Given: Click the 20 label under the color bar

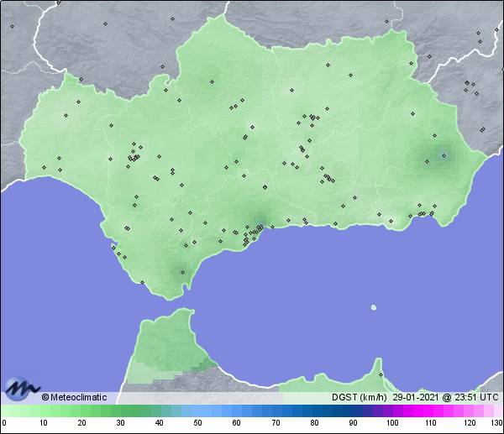Looking at the screenshot, I should pos(82,422).
